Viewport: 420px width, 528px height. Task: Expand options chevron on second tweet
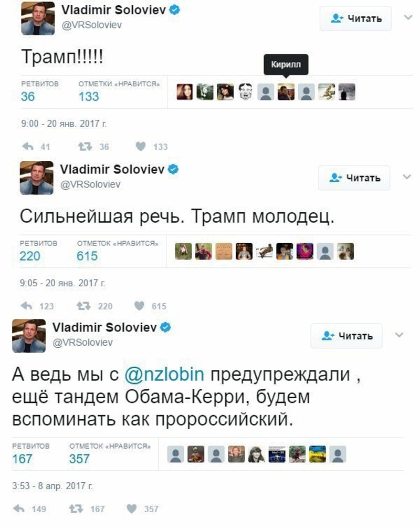tap(407, 177)
